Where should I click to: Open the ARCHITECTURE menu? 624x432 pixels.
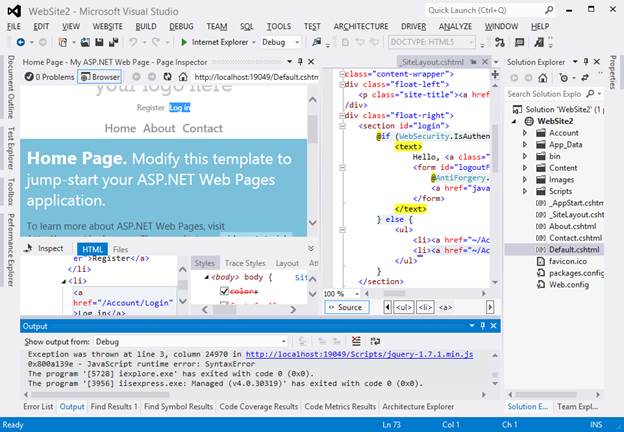pyautogui.click(x=361, y=27)
